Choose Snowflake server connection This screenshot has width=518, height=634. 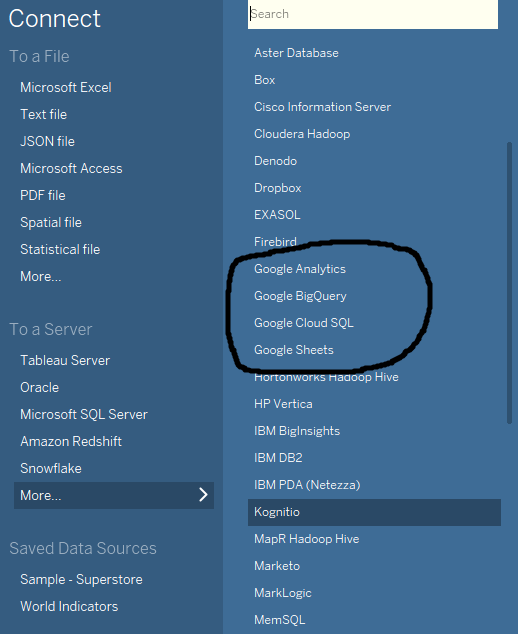point(51,468)
